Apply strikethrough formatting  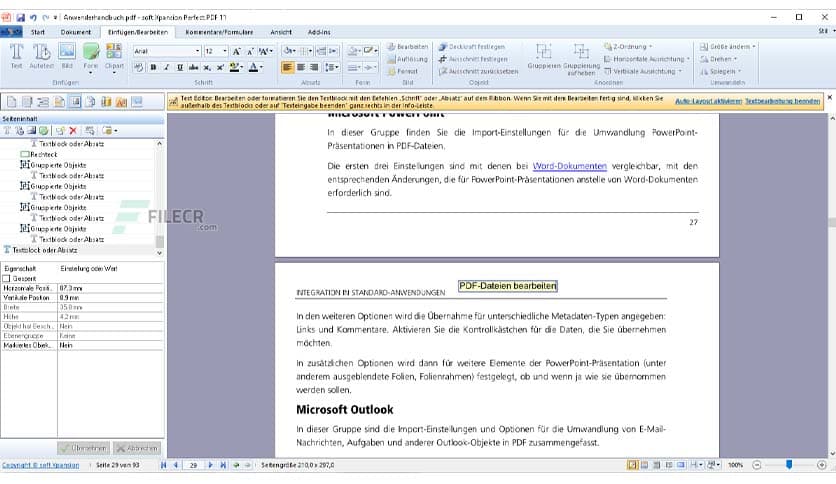pos(193,67)
